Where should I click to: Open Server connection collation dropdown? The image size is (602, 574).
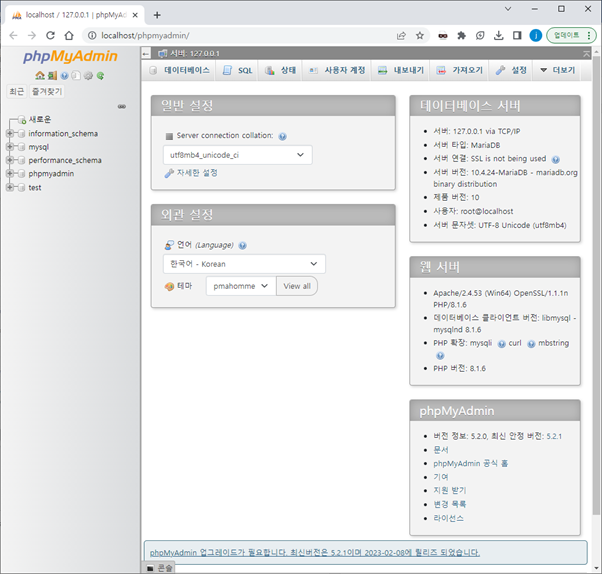coord(238,155)
